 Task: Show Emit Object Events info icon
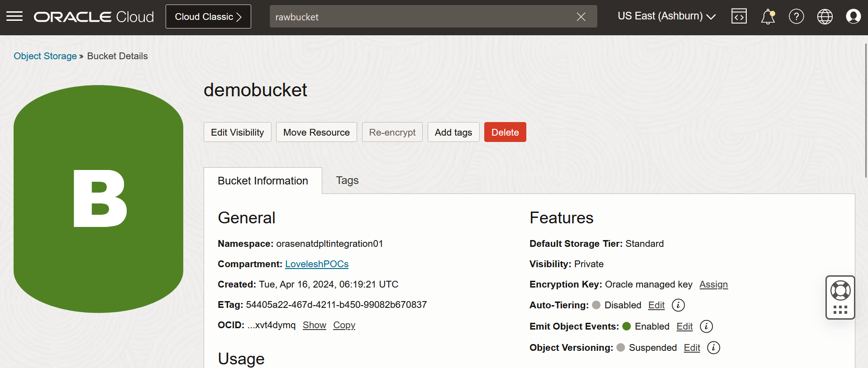[706, 326]
